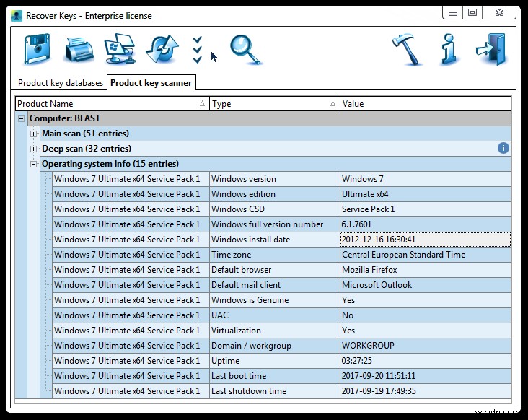Screen dimensions: 528x420
Task: Click the printer icon in toolbar
Action: pos(79,50)
